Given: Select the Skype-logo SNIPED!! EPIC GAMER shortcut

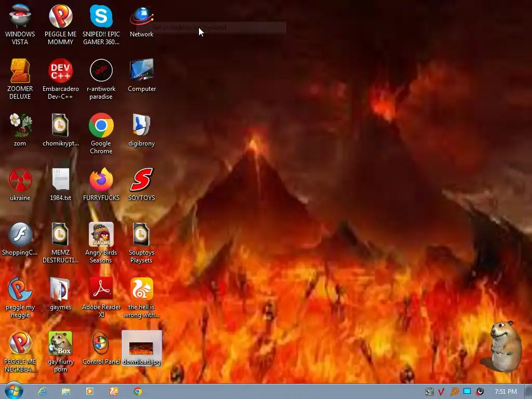Looking at the screenshot, I should point(101,24).
